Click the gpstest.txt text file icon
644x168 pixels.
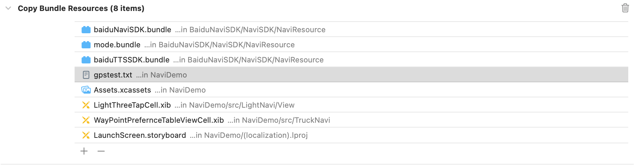[86, 75]
